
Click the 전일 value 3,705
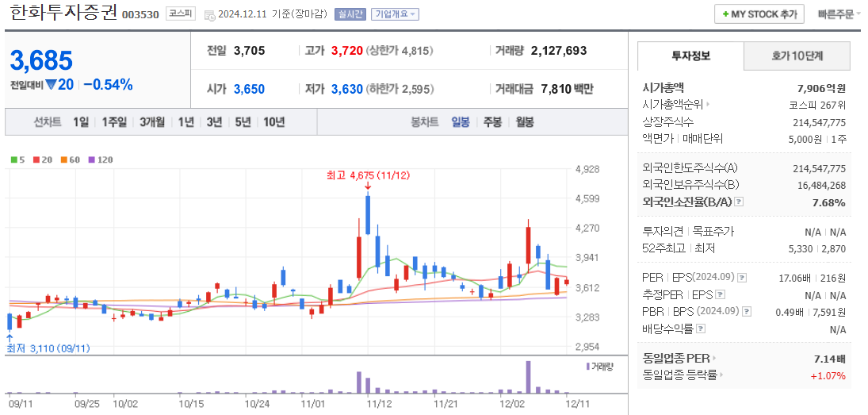[x=249, y=51]
